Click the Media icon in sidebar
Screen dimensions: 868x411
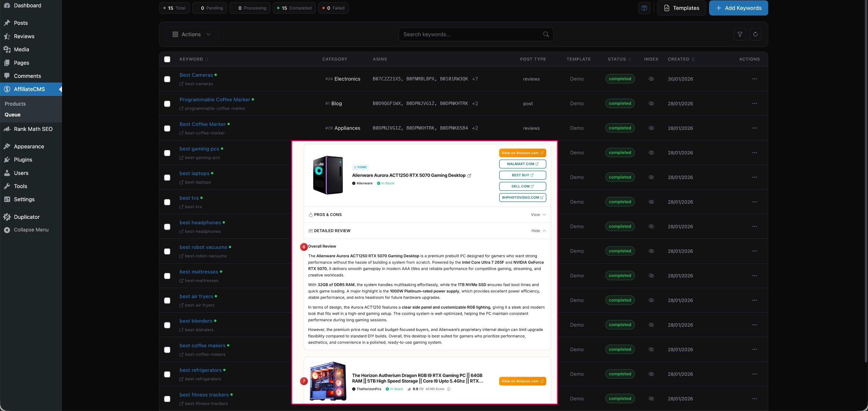pyautogui.click(x=7, y=49)
